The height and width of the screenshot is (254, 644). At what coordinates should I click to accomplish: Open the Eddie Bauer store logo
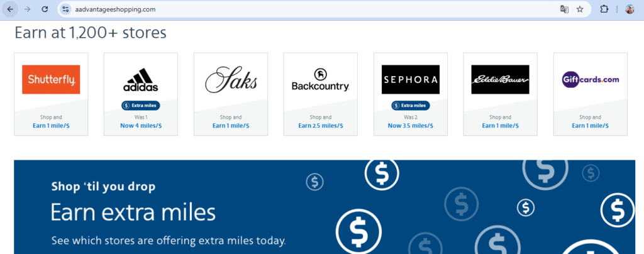[500, 80]
